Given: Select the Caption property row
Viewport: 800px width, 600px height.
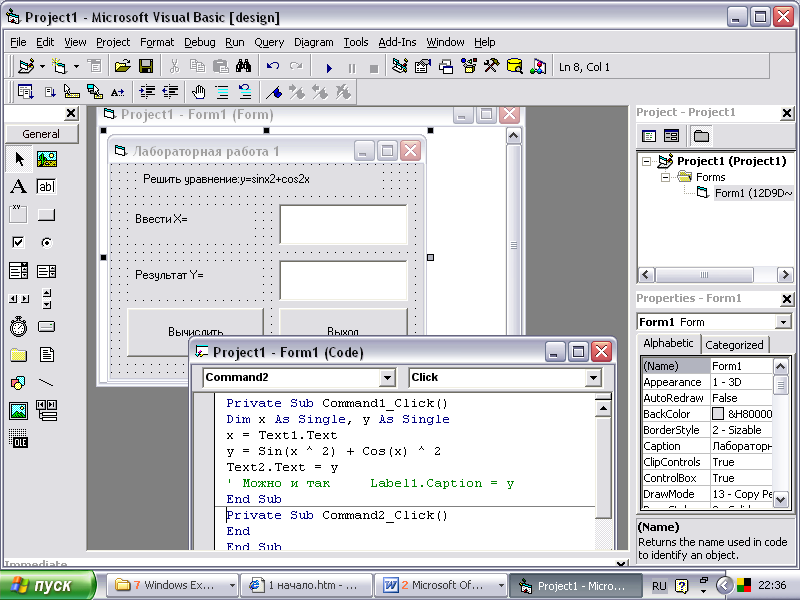Looking at the screenshot, I should pos(707,446).
